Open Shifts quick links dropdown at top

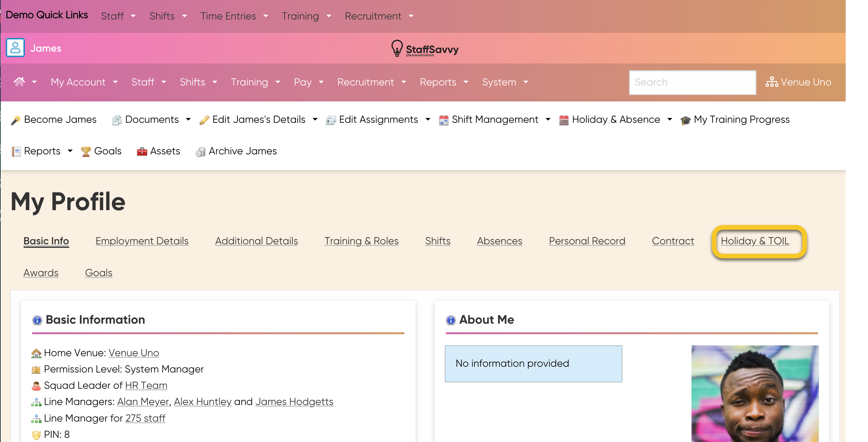pos(168,16)
